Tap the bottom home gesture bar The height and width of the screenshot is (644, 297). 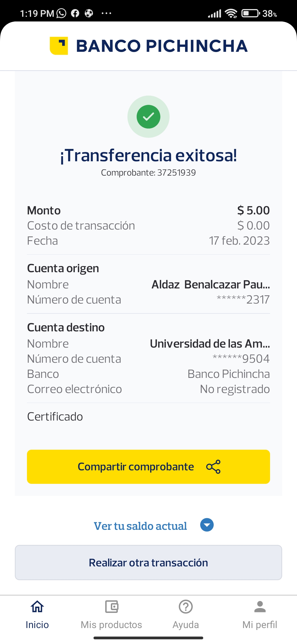(x=148, y=638)
